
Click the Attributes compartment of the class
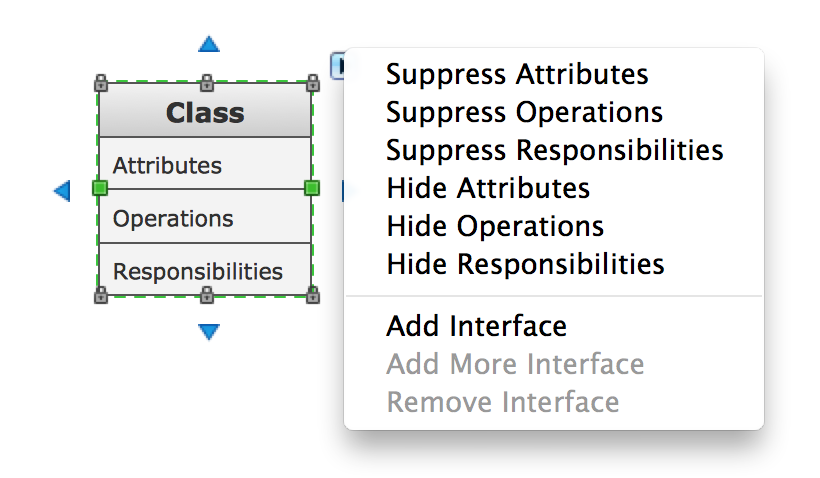205,164
